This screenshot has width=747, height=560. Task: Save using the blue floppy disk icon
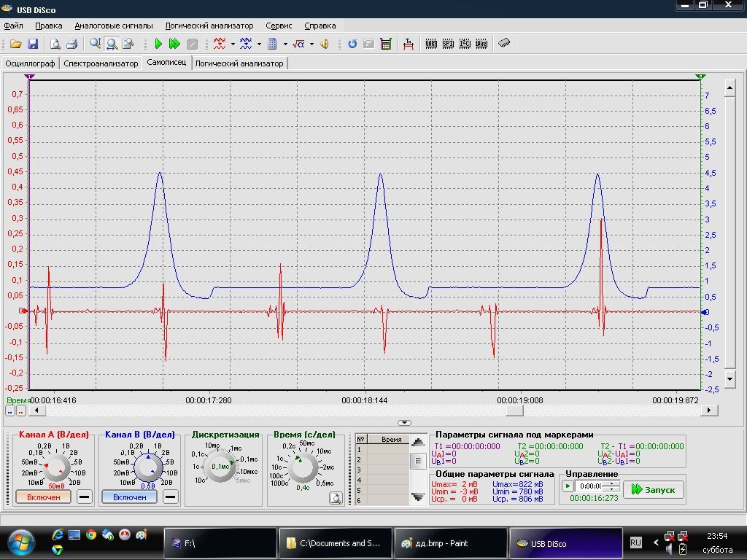32,44
